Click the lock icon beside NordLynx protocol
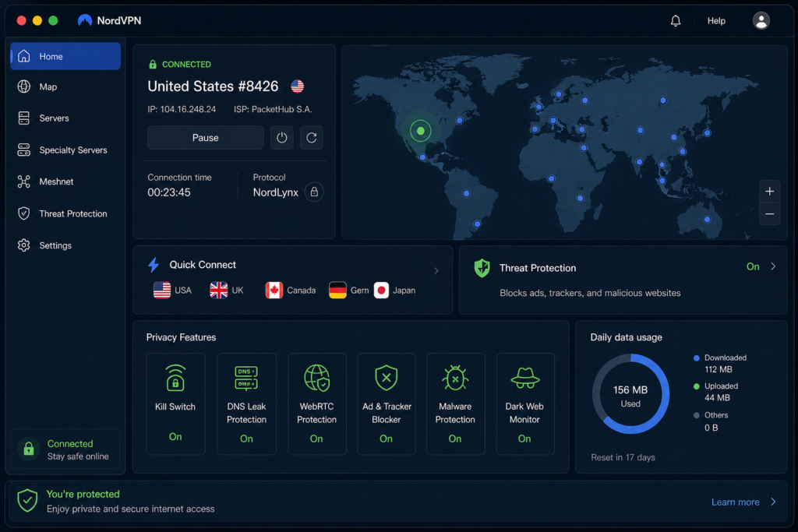Viewport: 798px width, 532px height. pyautogui.click(x=314, y=192)
